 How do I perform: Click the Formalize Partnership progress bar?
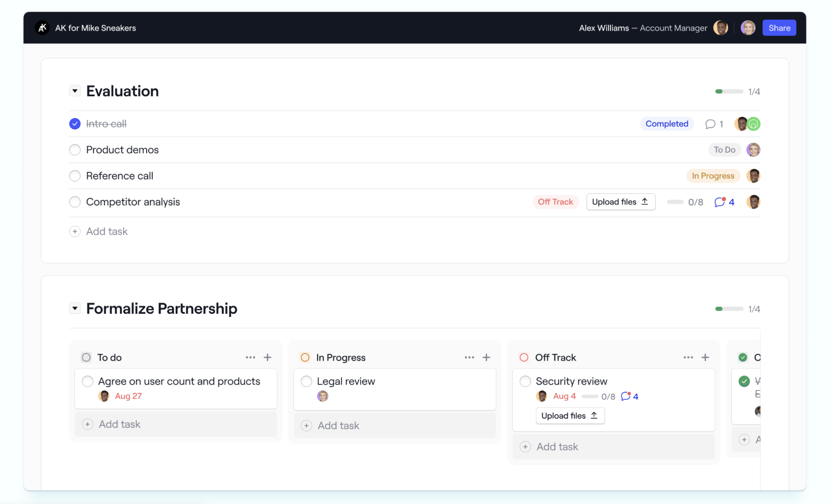[729, 309]
